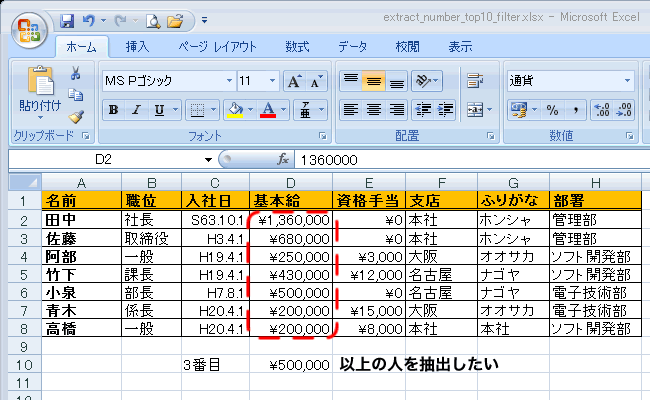Open the phonetic guide (furigana) button
The width and height of the screenshot is (650, 400).
pyautogui.click(x=306, y=110)
